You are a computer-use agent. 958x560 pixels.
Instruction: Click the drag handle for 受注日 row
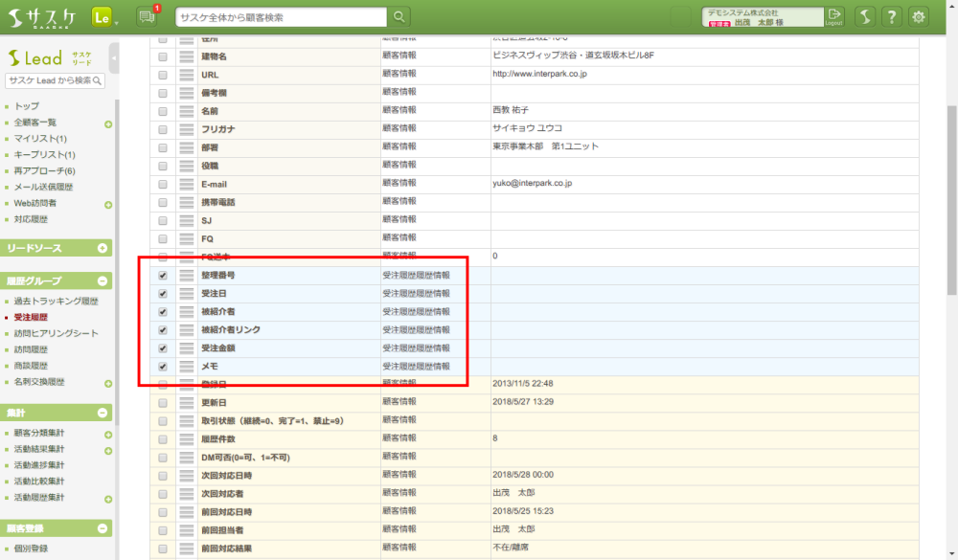188,293
